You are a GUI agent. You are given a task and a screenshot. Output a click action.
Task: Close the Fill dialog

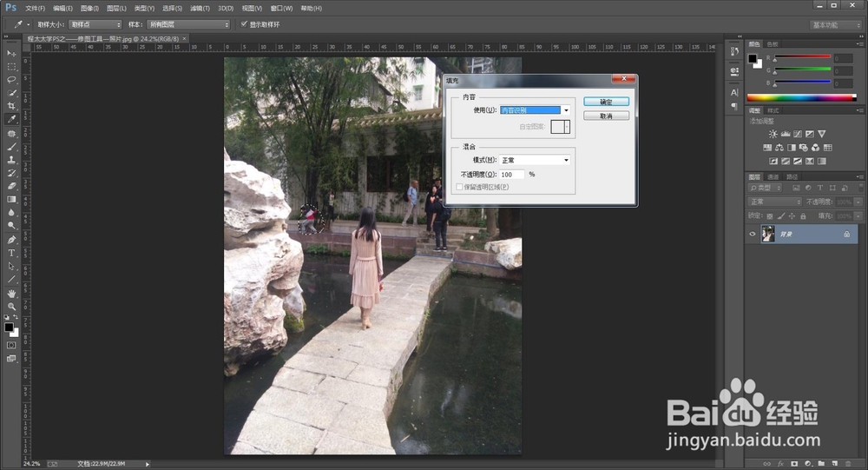click(x=624, y=79)
